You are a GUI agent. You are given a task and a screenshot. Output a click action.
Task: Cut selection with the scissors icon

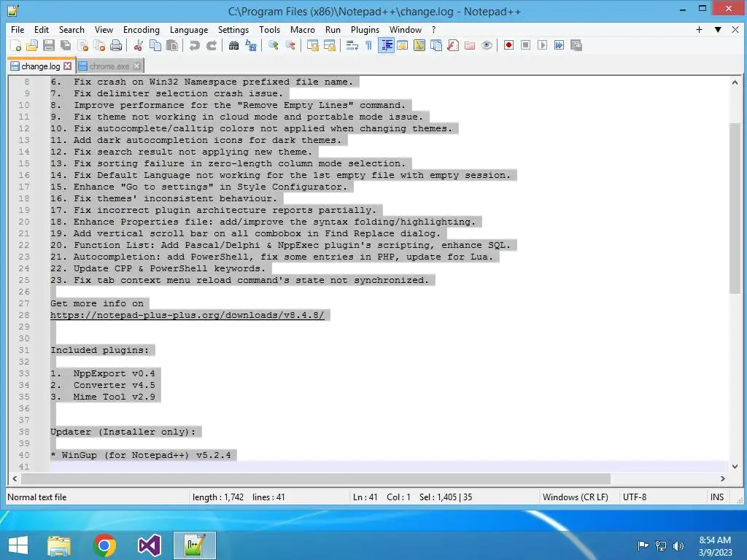[138, 45]
